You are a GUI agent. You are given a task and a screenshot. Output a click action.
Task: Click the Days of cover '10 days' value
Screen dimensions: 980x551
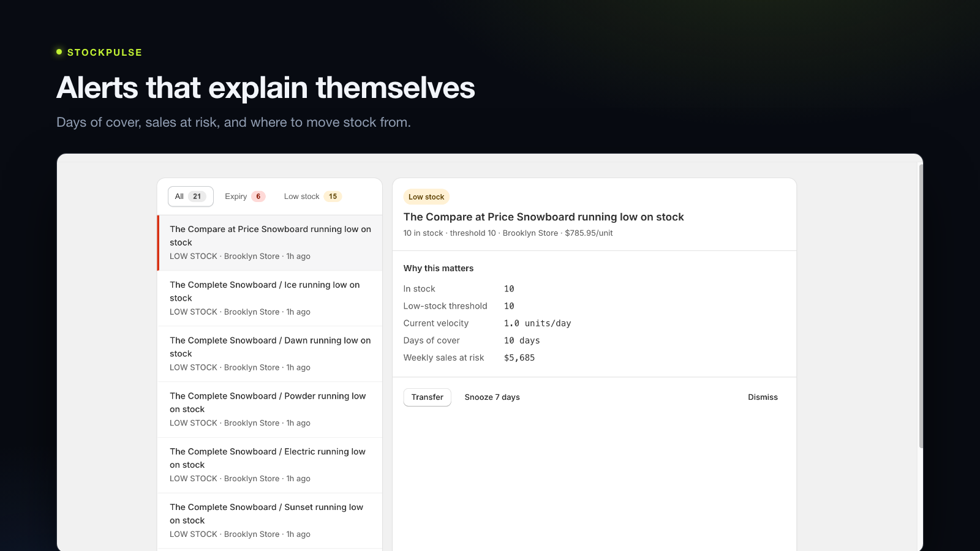click(x=522, y=340)
